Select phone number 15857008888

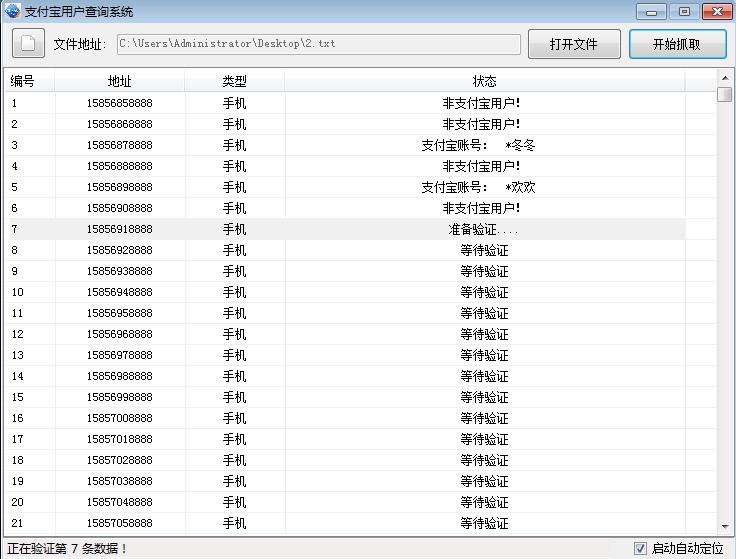click(119, 418)
